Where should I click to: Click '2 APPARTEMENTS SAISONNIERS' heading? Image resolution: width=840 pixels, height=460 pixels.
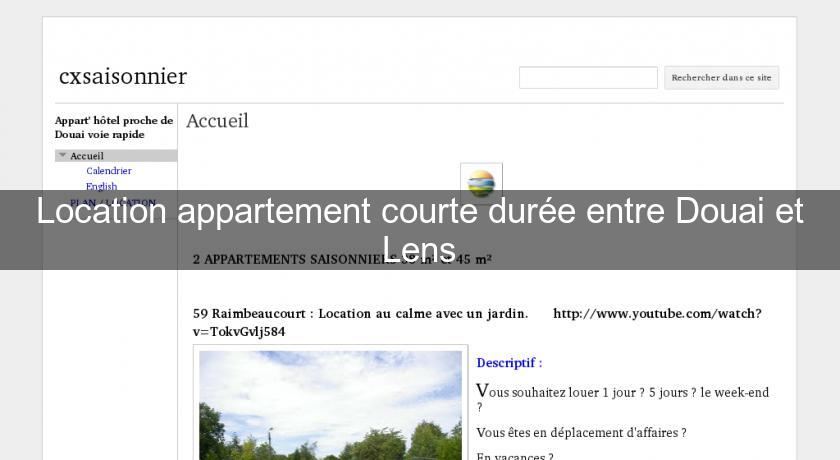click(x=342, y=260)
